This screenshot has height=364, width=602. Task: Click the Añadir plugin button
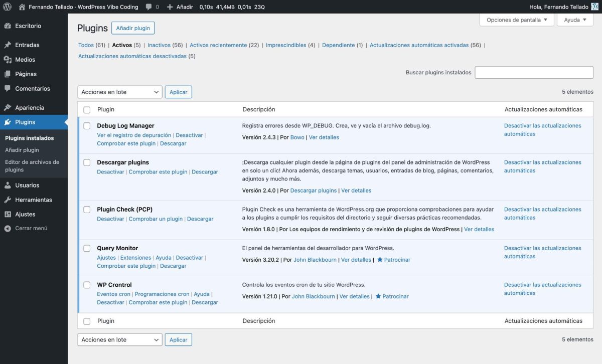(133, 28)
